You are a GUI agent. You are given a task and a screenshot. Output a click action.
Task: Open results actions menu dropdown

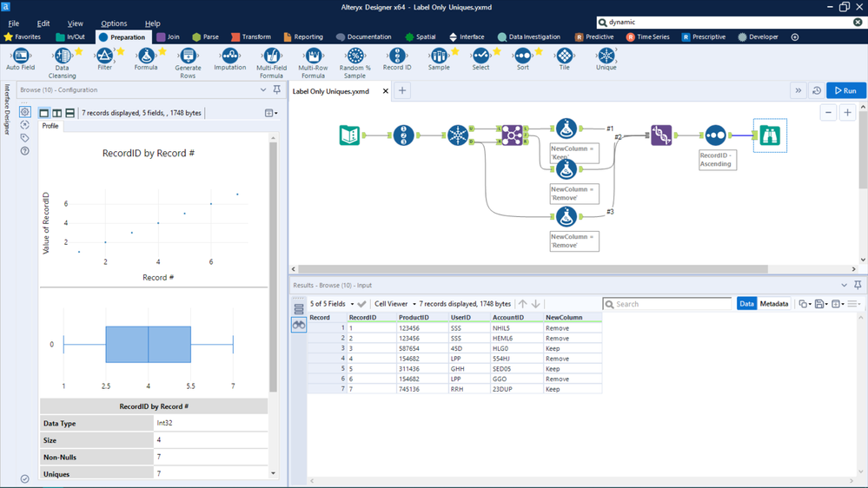pos(855,304)
